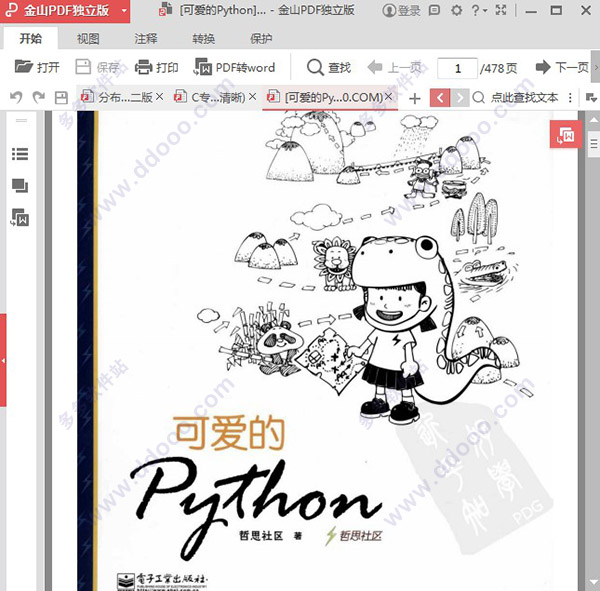600x591 pixels.
Task: Open the feedback message icon
Action: pos(434,10)
